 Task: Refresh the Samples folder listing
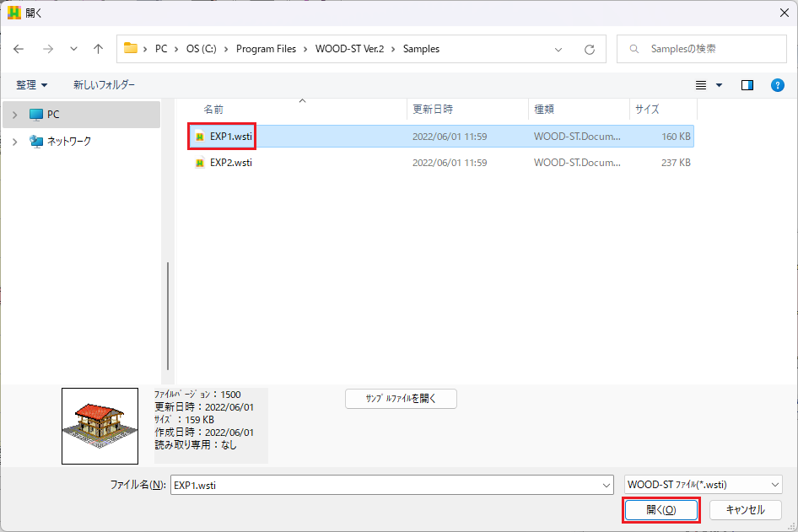590,49
